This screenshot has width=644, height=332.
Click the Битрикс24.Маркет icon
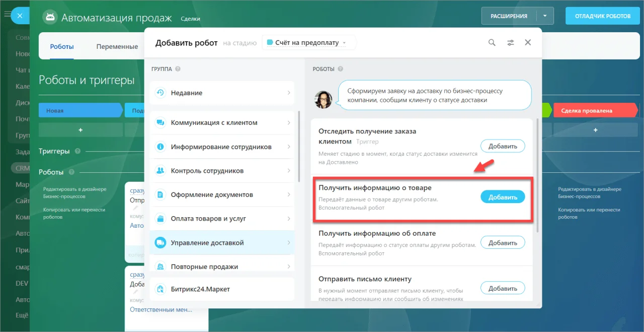tap(160, 289)
